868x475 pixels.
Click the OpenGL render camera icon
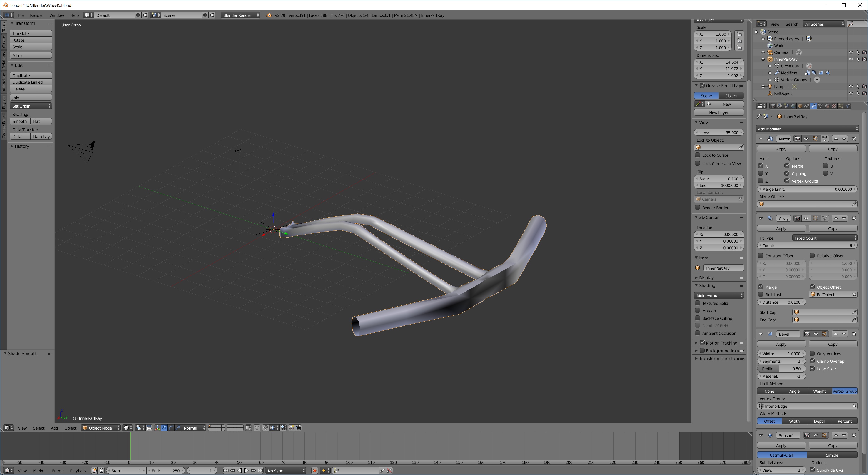(x=291, y=428)
